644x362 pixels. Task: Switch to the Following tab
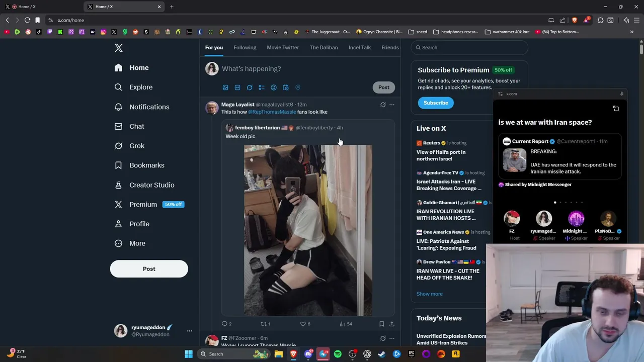pos(245,48)
